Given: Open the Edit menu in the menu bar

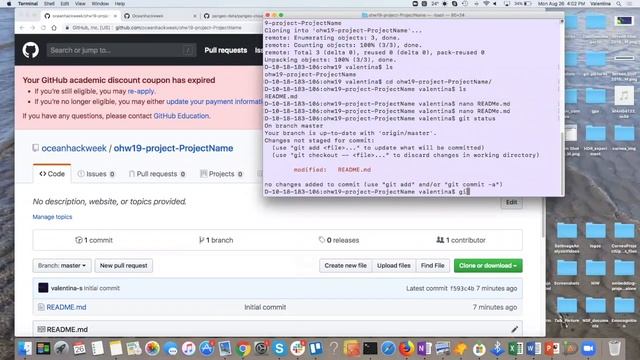Looking at the screenshot, I should 64,4.
